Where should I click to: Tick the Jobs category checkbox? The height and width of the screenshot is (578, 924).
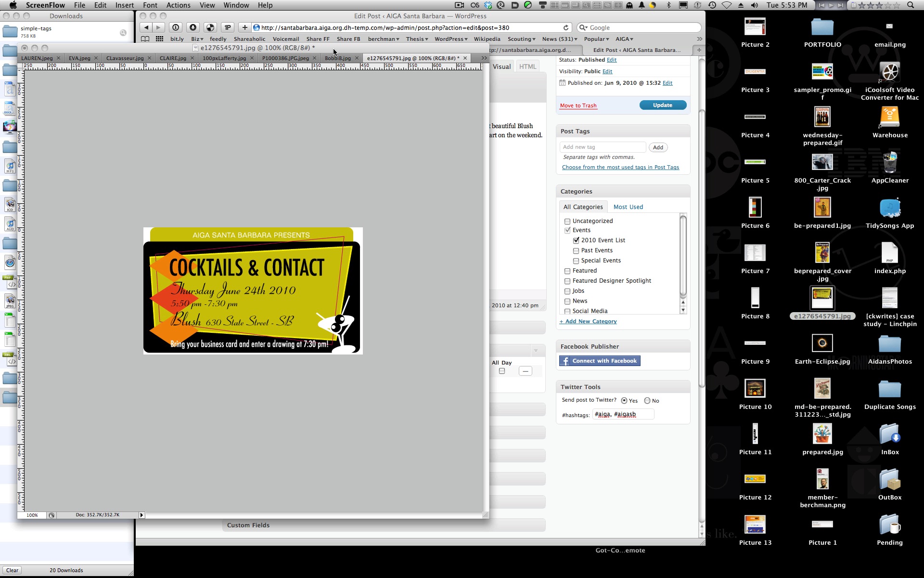click(567, 291)
